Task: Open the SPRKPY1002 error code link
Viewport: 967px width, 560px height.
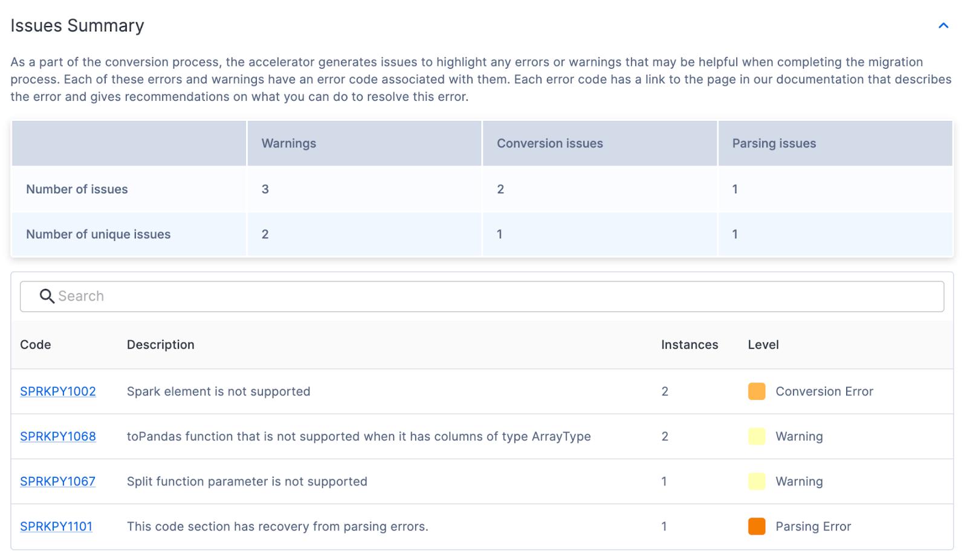Action: 58,391
